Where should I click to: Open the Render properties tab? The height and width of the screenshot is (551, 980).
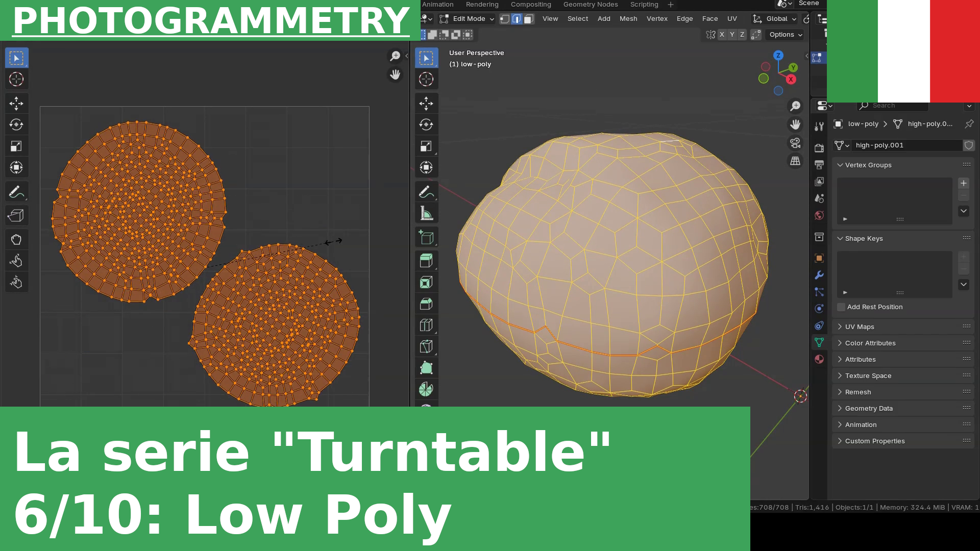pos(819,148)
